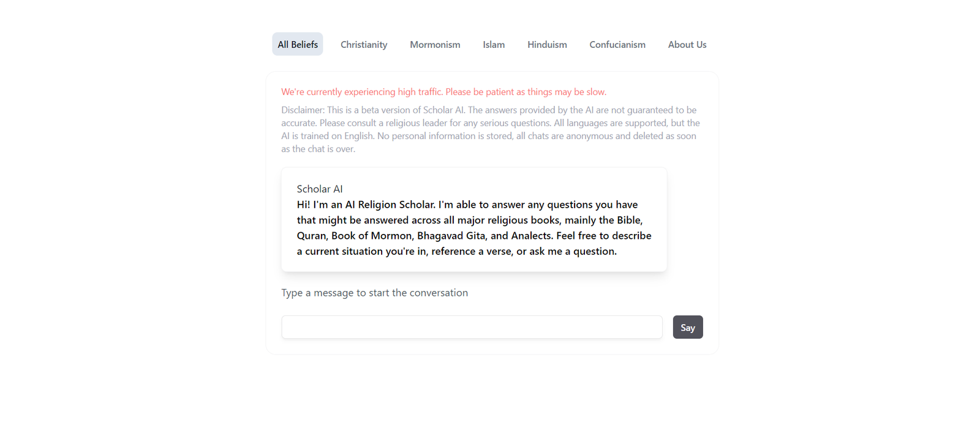Click the 'Type a message to start' prompt
The width and height of the screenshot is (980, 441).
[x=374, y=293]
